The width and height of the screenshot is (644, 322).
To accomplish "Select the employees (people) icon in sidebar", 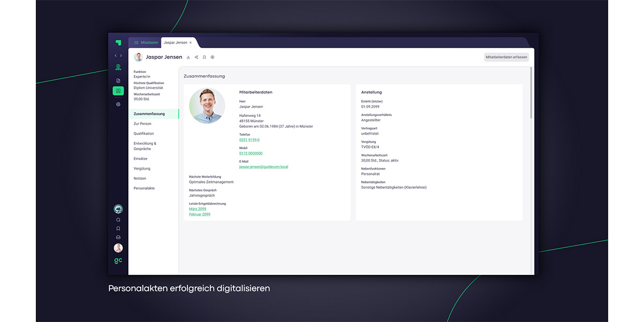I will click(x=118, y=67).
